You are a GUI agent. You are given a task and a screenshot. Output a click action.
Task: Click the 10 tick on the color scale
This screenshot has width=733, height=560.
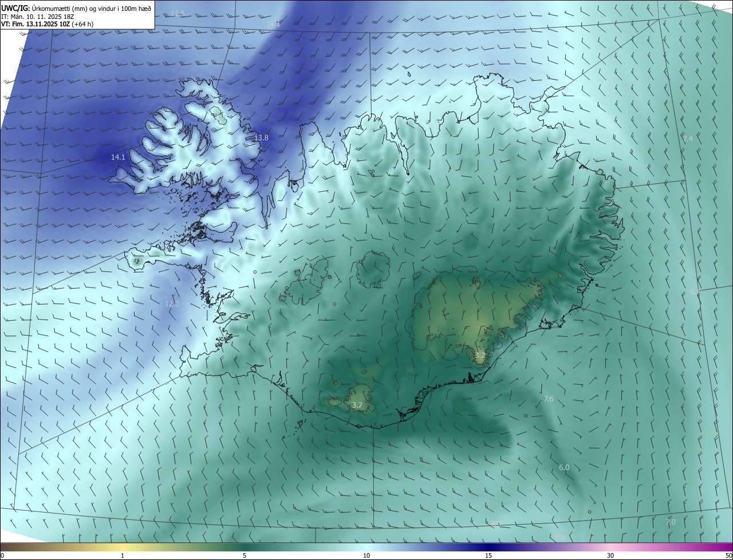[x=366, y=555]
